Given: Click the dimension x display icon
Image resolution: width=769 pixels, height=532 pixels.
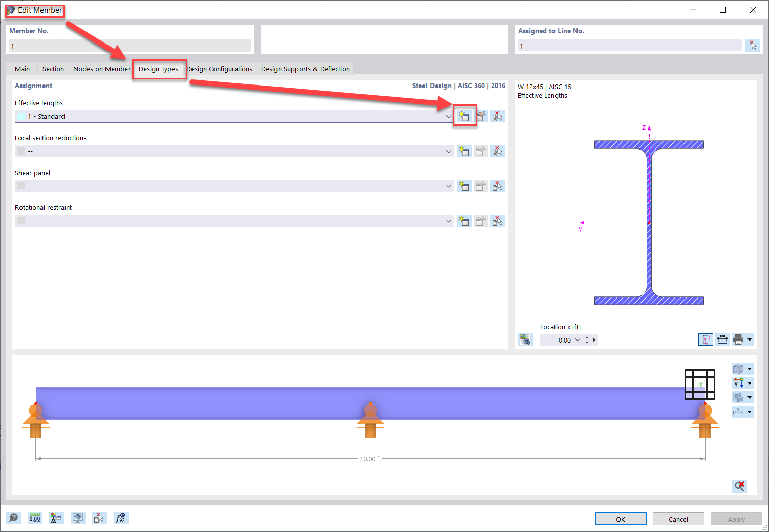Looking at the screenshot, I should pyautogui.click(x=738, y=412).
